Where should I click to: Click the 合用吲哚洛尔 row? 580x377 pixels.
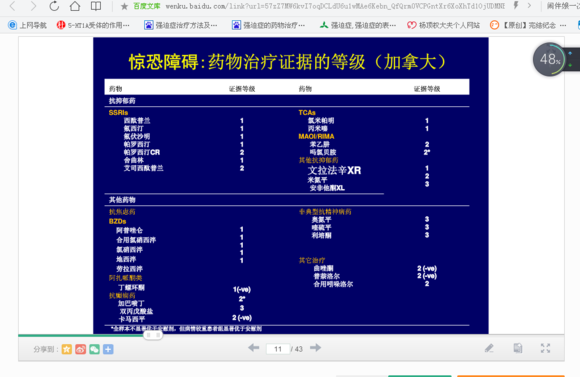[333, 284]
